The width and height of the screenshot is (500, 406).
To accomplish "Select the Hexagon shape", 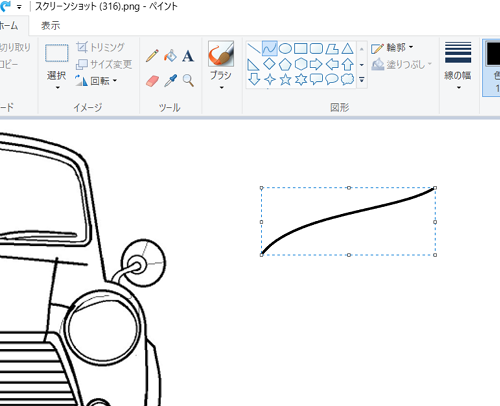I will [301, 64].
